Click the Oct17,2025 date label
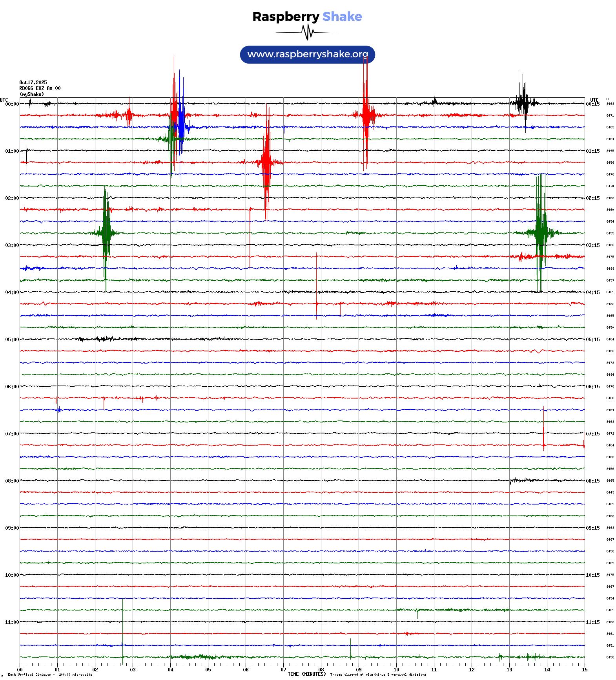This screenshot has width=616, height=680. tap(33, 82)
